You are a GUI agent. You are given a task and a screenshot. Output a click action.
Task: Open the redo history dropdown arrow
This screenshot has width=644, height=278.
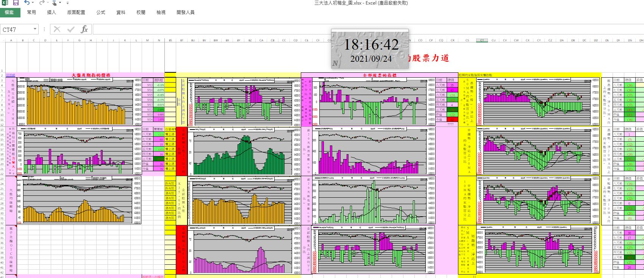coord(48,3)
